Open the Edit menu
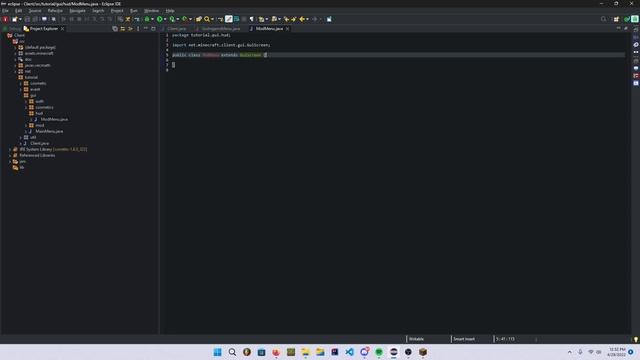The height and width of the screenshot is (360, 640). point(18,11)
